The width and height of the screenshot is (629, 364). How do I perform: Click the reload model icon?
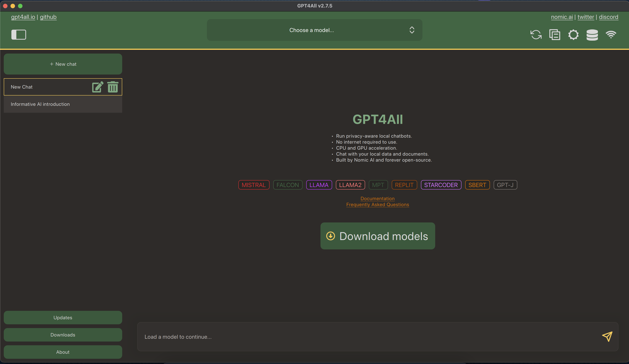tap(536, 35)
